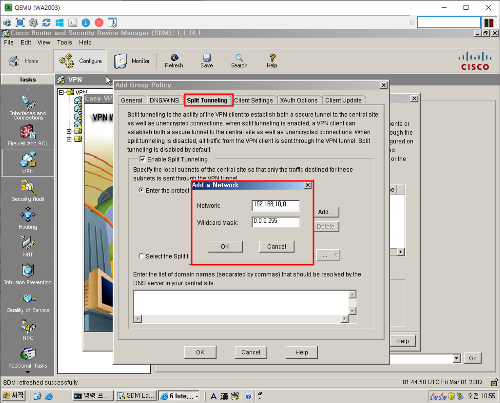Toggle Enable Split Tunneling checkbox
The width and height of the screenshot is (500, 403).
pyautogui.click(x=142, y=159)
